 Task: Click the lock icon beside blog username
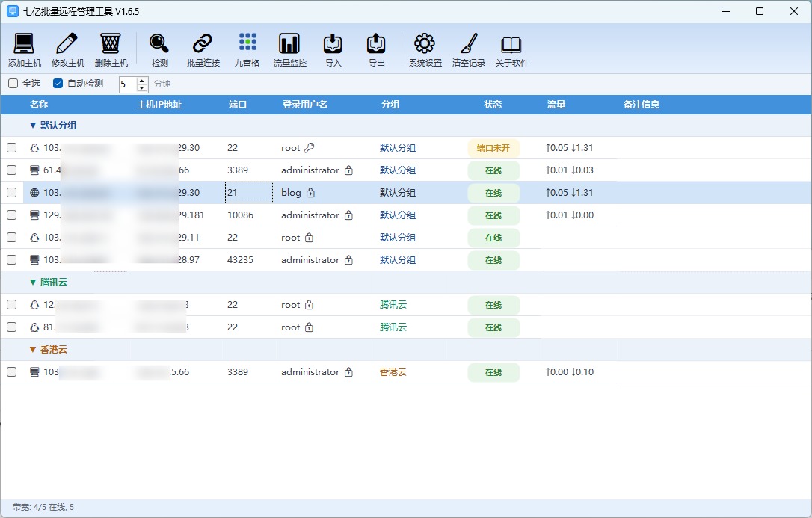pos(311,193)
